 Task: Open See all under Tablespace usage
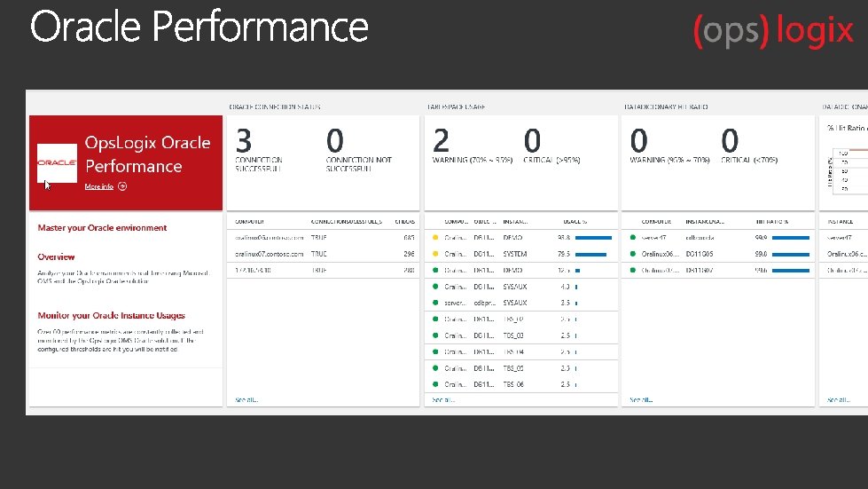(442, 399)
